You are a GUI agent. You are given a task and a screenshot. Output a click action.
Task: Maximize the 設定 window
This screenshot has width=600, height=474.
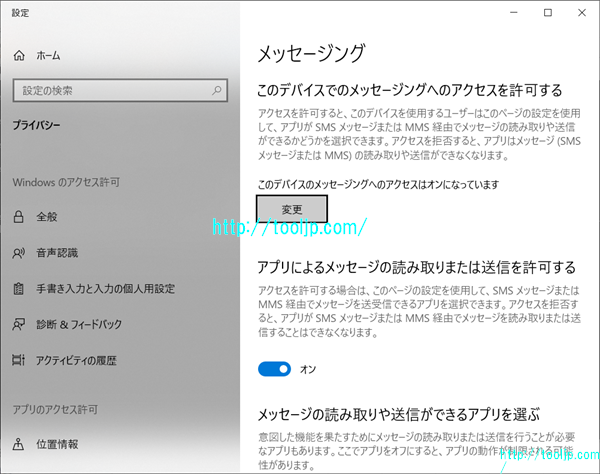coord(548,13)
